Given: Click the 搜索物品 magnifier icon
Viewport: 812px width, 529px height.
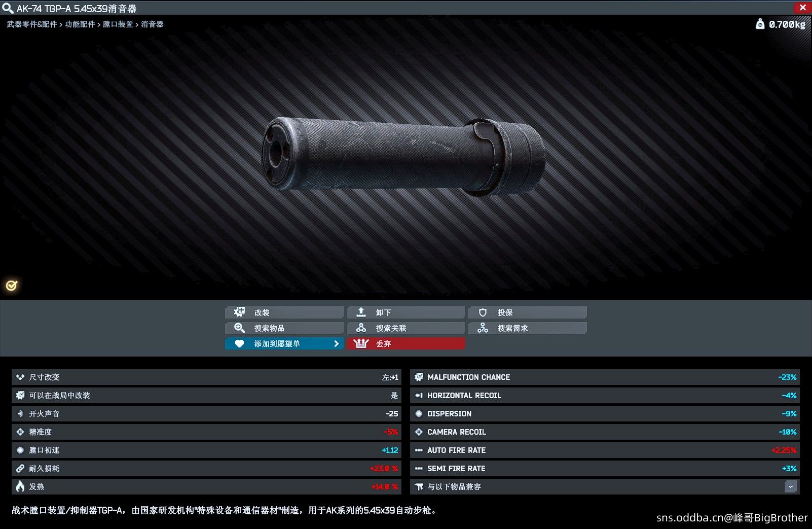Looking at the screenshot, I should (239, 328).
